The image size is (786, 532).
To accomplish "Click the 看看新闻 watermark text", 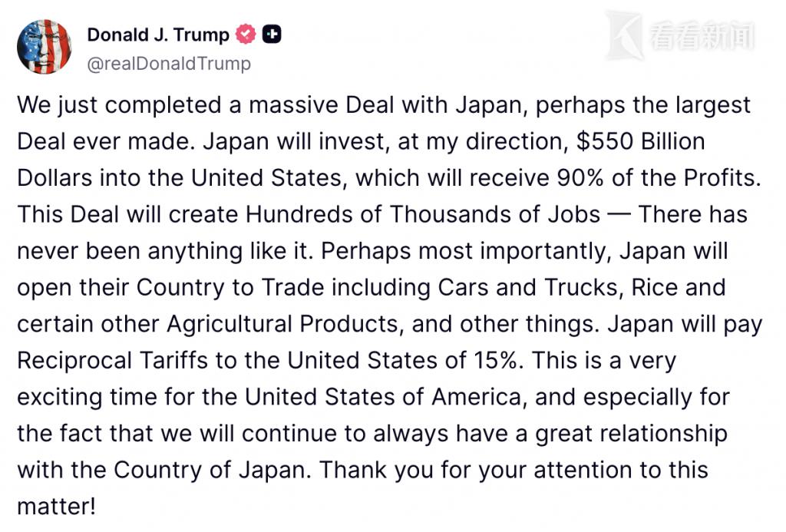I will tap(702, 36).
